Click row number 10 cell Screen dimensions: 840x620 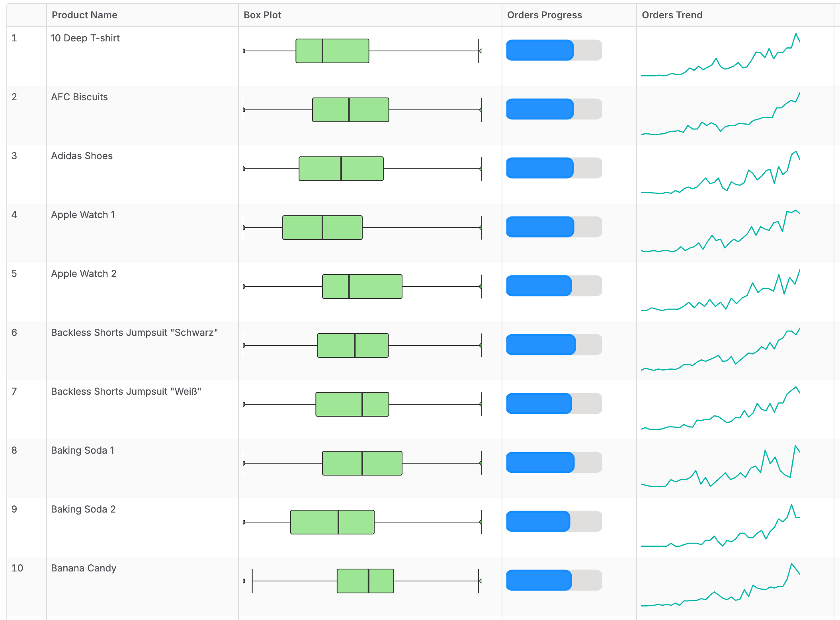pos(27,587)
